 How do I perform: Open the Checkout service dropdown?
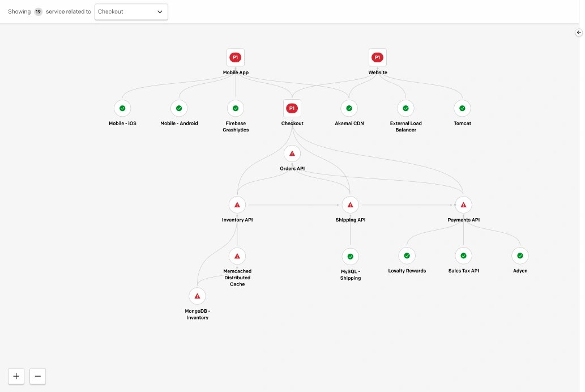click(131, 12)
